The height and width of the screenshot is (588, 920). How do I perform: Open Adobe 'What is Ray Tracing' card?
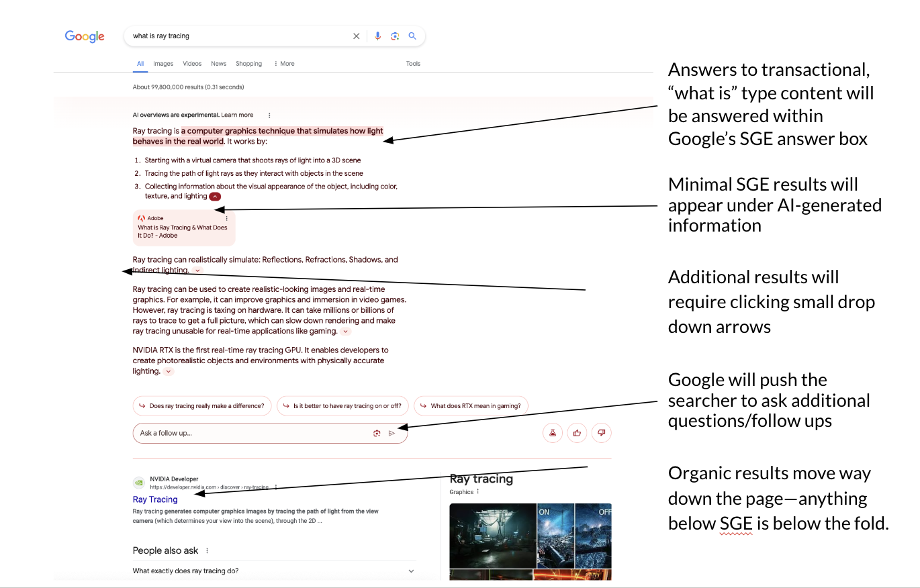(184, 228)
